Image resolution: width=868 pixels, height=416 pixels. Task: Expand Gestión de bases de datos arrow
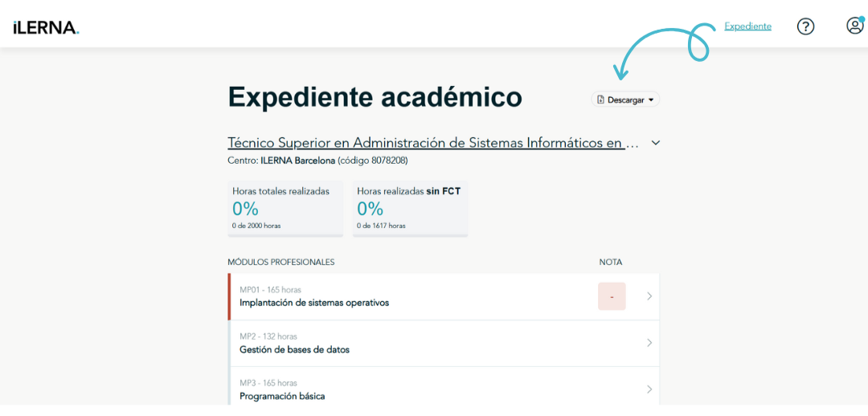click(x=649, y=343)
